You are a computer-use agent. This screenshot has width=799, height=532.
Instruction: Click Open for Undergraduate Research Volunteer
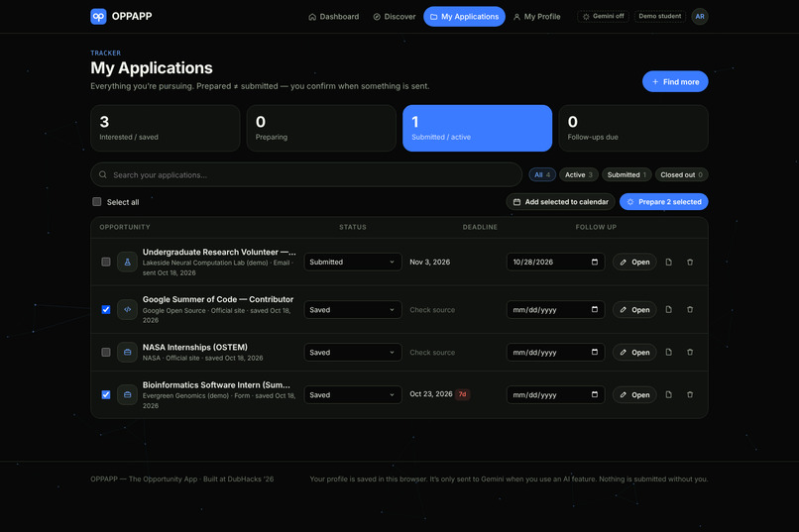pyautogui.click(x=634, y=262)
